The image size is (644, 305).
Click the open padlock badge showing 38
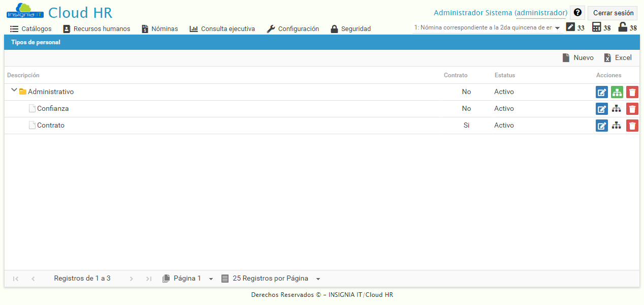tap(624, 27)
